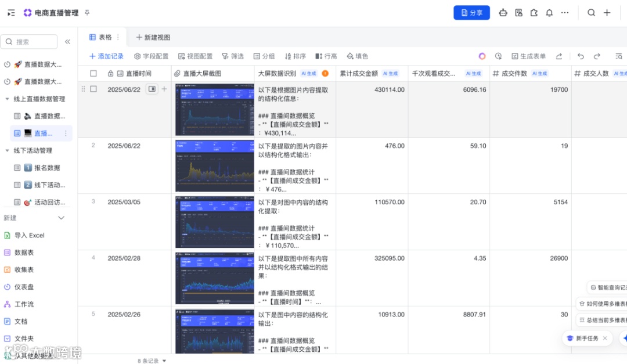Click the export share arrow icon
The height and width of the screenshot is (364, 627).
coord(559,56)
